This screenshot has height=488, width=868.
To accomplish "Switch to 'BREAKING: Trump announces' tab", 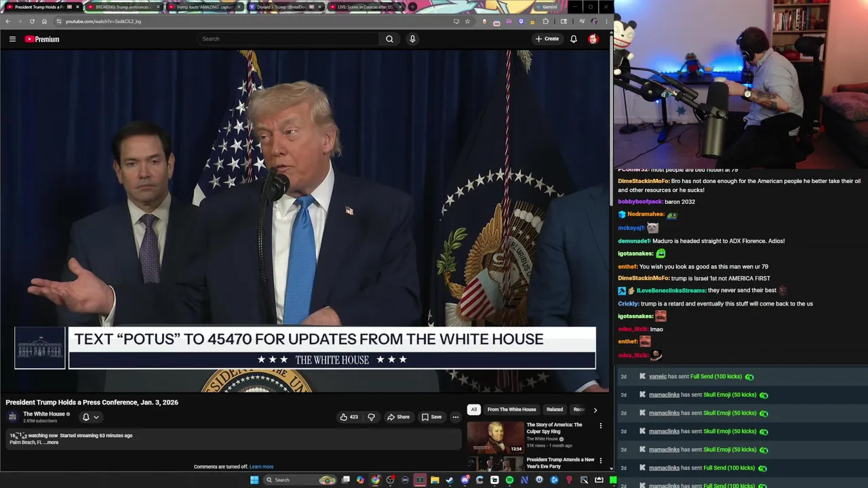I will pyautogui.click(x=123, y=7).
